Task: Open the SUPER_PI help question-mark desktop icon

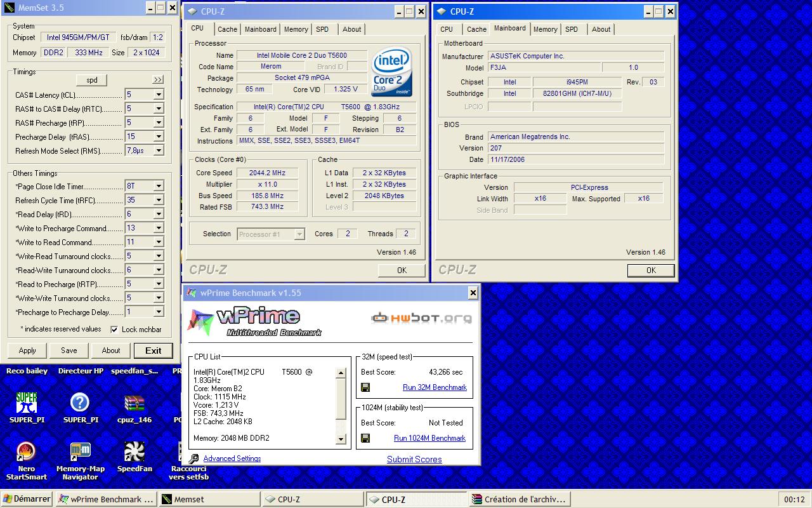Action: tap(80, 403)
